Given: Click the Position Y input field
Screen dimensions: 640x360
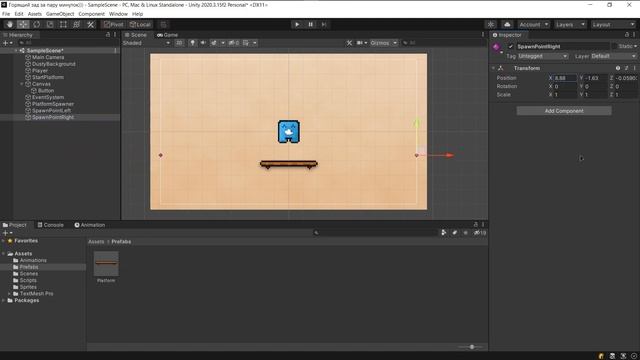Looking at the screenshot, I should point(596,78).
